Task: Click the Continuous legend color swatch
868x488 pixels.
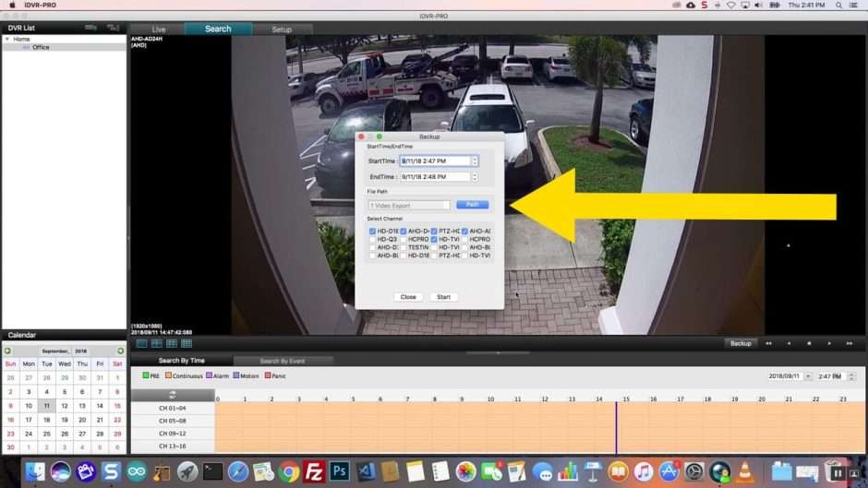Action: tap(168, 375)
